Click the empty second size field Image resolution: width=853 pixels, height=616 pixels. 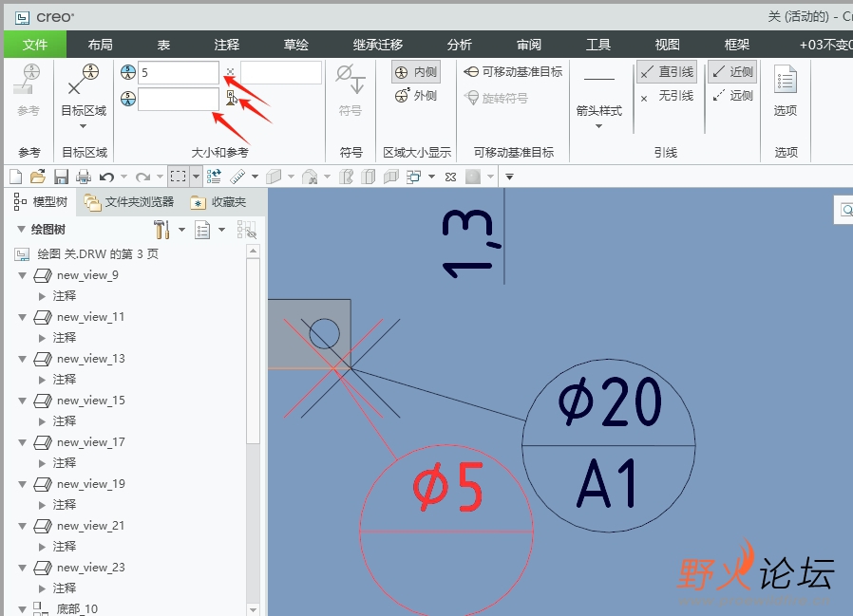(x=179, y=100)
